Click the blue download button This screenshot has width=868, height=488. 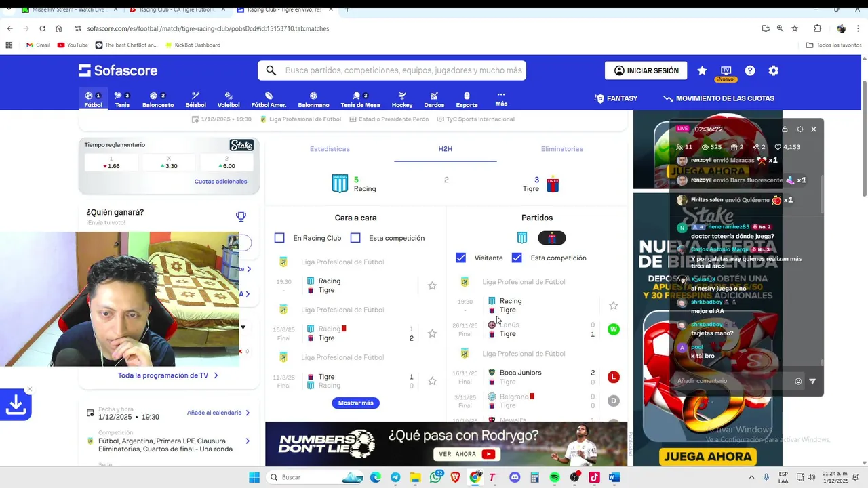click(16, 405)
